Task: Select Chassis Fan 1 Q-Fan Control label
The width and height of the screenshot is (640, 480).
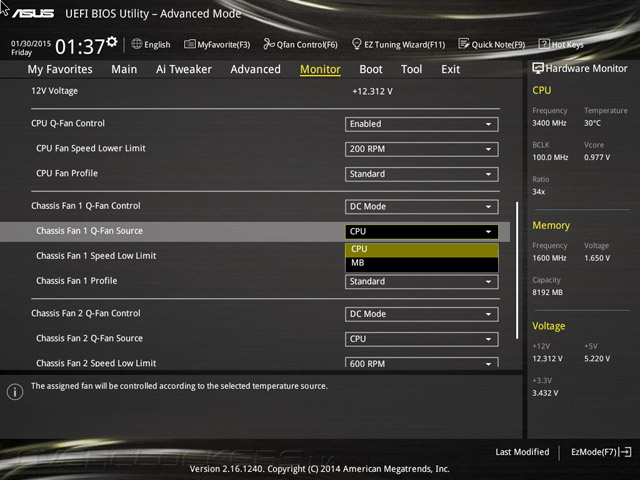Action: (x=86, y=206)
